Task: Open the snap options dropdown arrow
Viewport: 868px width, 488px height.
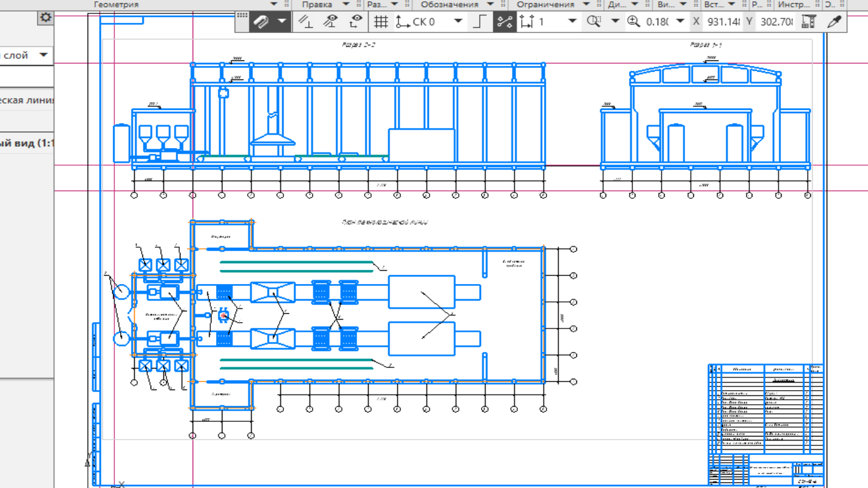Action: (281, 22)
